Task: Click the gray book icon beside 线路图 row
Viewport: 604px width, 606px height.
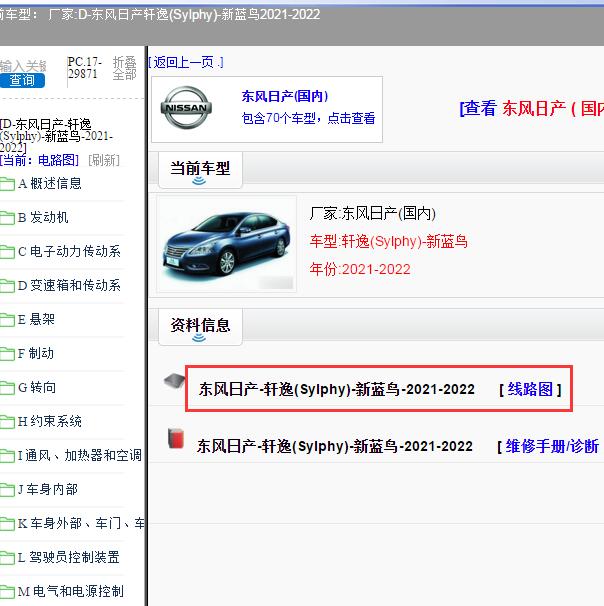Action: [x=174, y=382]
